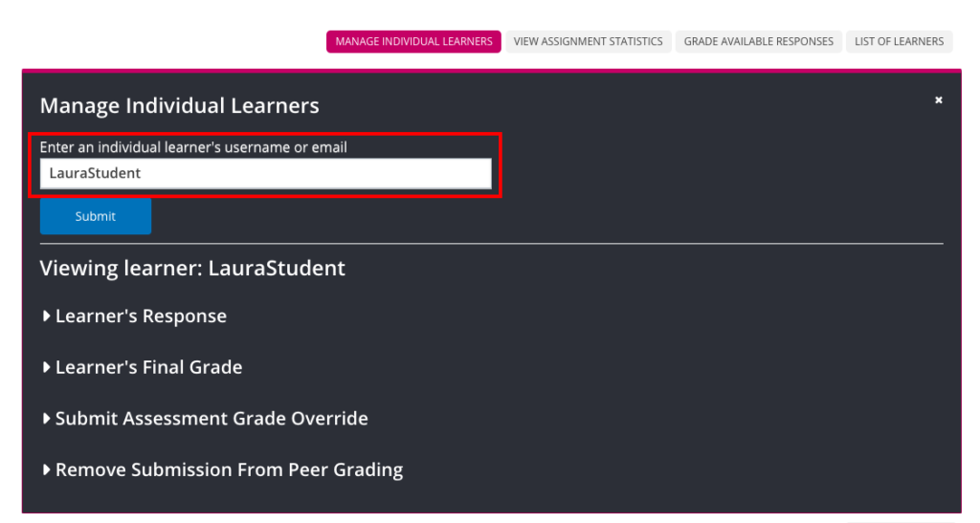The height and width of the screenshot is (523, 980).
Task: Select the username or email field label
Action: (x=193, y=147)
